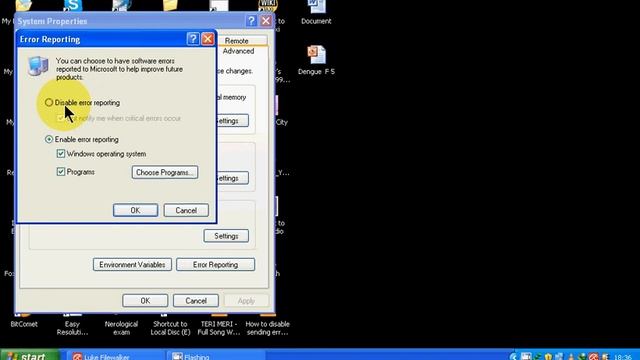The height and width of the screenshot is (360, 640).
Task: Switch to the Remote tab in System Properties
Action: point(237,41)
